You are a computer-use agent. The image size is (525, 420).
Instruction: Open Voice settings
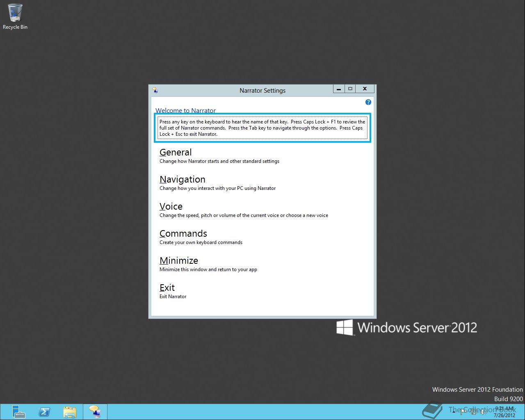(x=171, y=206)
